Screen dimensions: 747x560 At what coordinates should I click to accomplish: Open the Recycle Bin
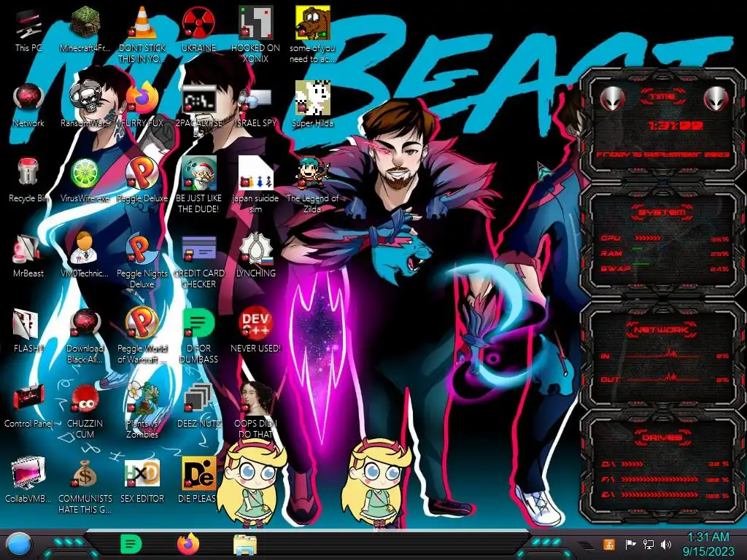pyautogui.click(x=28, y=181)
